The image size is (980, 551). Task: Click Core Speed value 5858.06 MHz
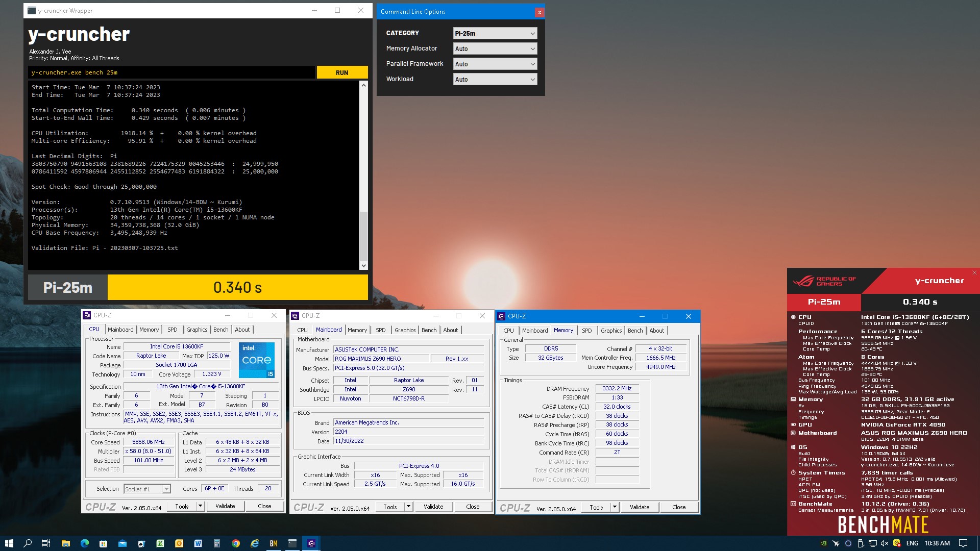(x=149, y=442)
